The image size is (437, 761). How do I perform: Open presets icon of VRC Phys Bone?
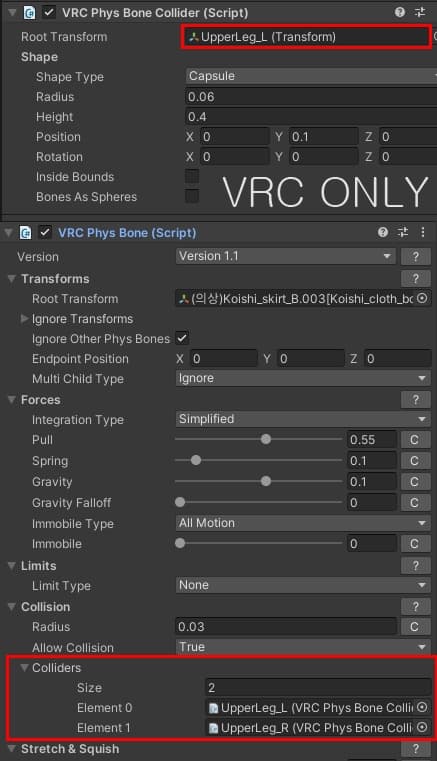[x=403, y=232]
